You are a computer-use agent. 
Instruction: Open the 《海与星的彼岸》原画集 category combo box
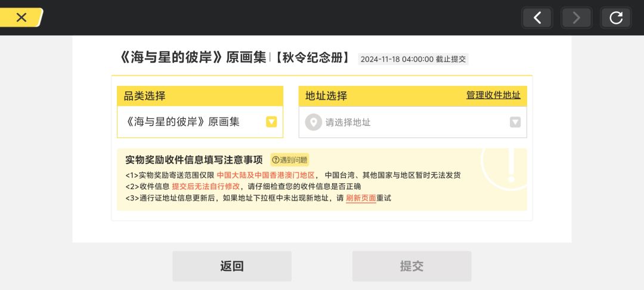(x=200, y=122)
